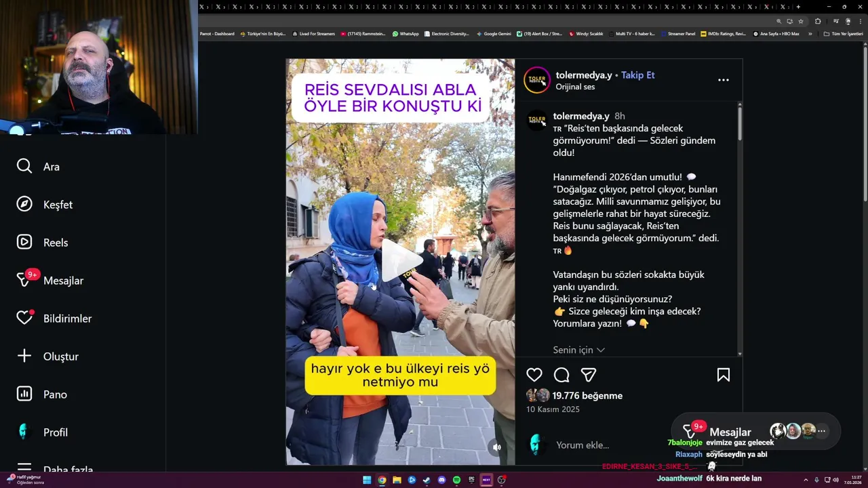The width and height of the screenshot is (868, 488).
Task: Open Spotify from the taskbar
Action: click(456, 480)
